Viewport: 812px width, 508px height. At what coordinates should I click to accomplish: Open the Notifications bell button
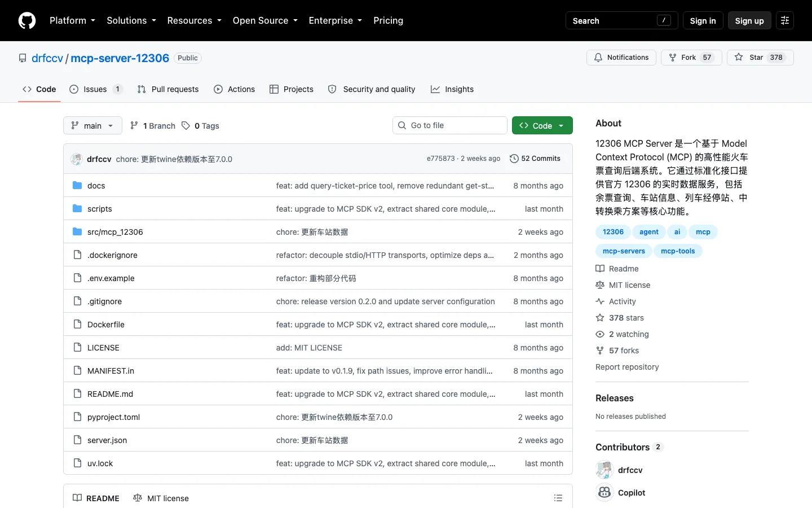(621, 58)
